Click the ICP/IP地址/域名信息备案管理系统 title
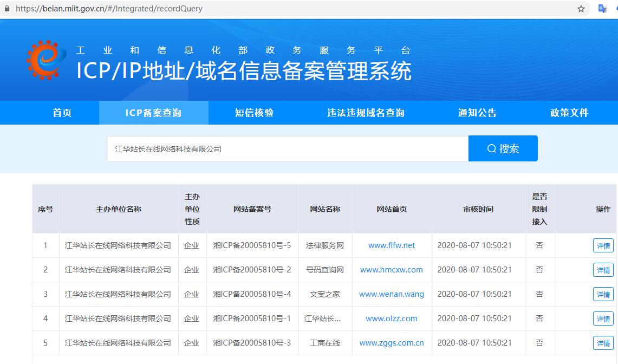The height and width of the screenshot is (364, 618). click(x=244, y=71)
